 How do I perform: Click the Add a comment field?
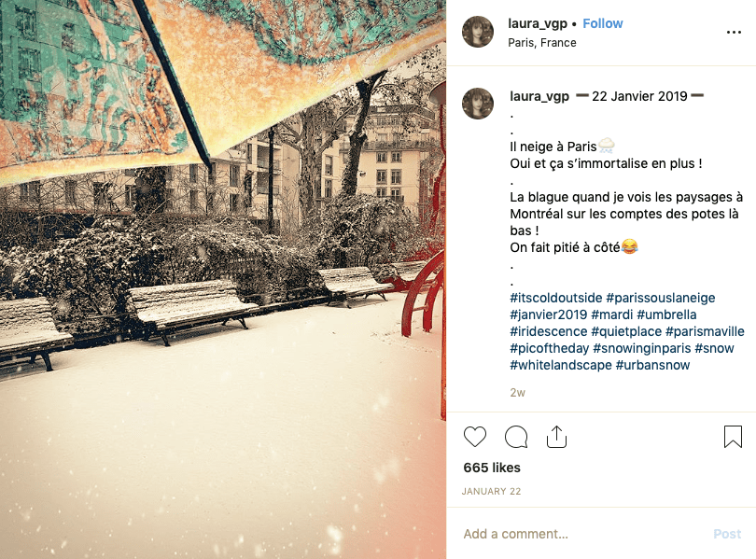click(x=583, y=534)
